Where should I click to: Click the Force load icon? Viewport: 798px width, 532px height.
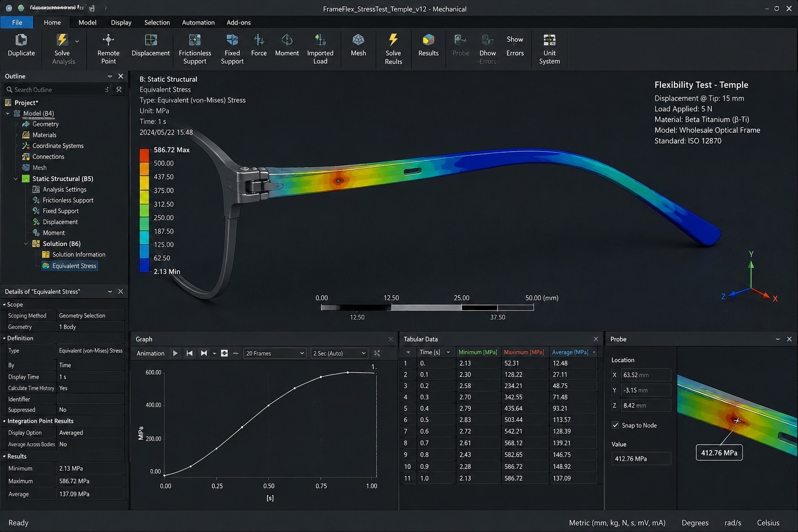coord(259,40)
